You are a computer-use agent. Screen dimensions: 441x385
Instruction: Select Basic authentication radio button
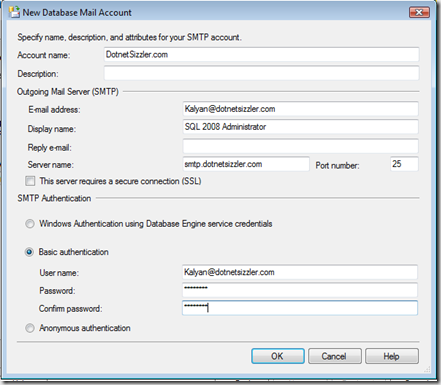tap(29, 252)
